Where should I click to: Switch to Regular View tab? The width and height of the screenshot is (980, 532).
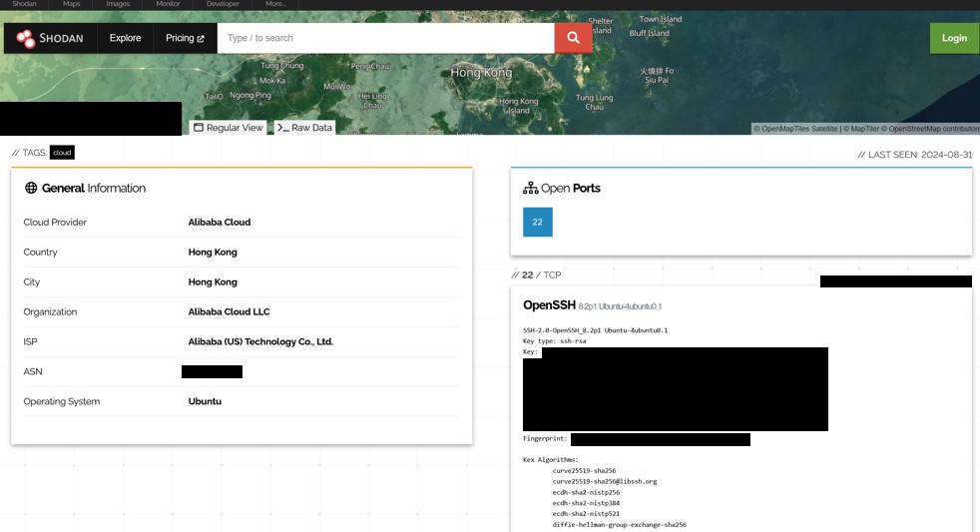pos(229,128)
